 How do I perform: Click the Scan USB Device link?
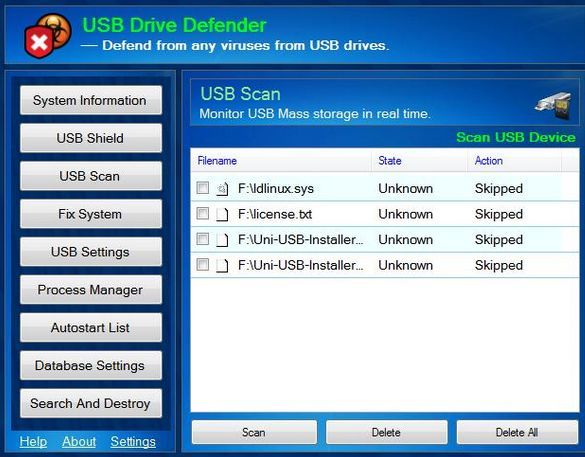[x=516, y=137]
